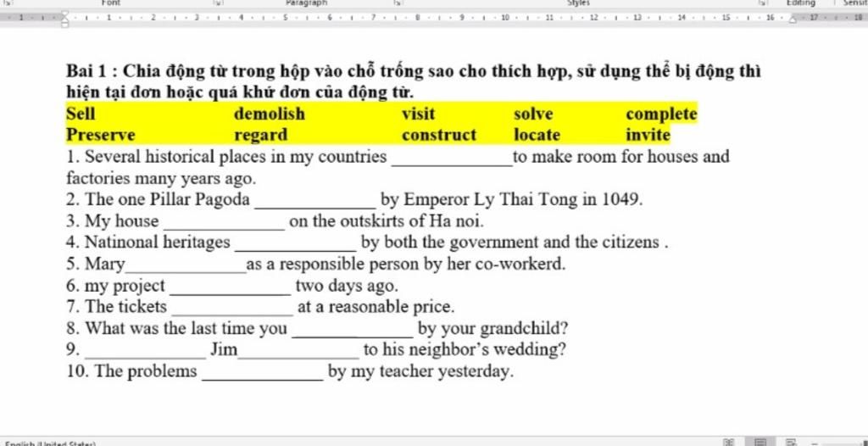Click the blank after "My house"
The height and width of the screenshot is (446, 868).
click(224, 224)
